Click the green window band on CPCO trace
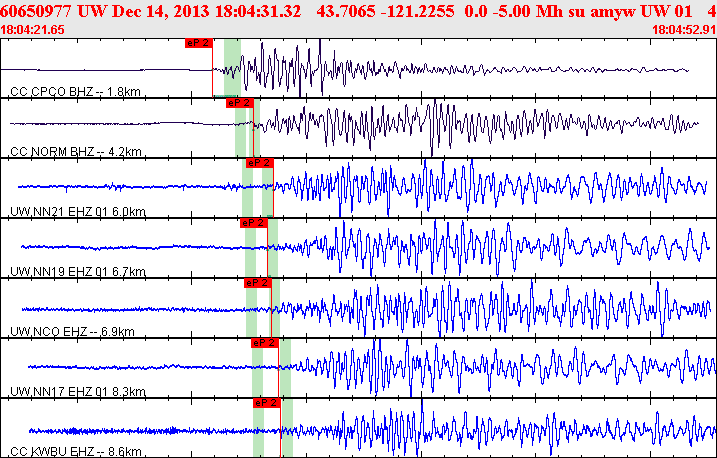Viewport: 717px width, 458px height. click(232, 68)
